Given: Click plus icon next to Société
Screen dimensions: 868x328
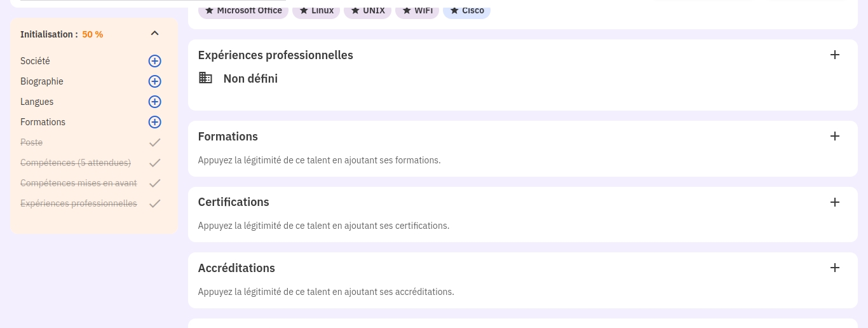Looking at the screenshot, I should pos(154,61).
